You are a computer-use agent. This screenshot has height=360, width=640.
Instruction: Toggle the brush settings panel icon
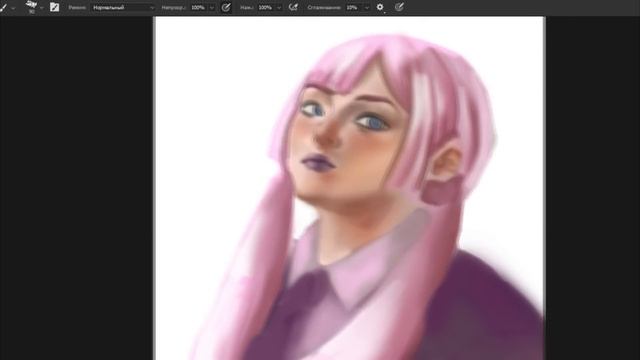[54, 7]
